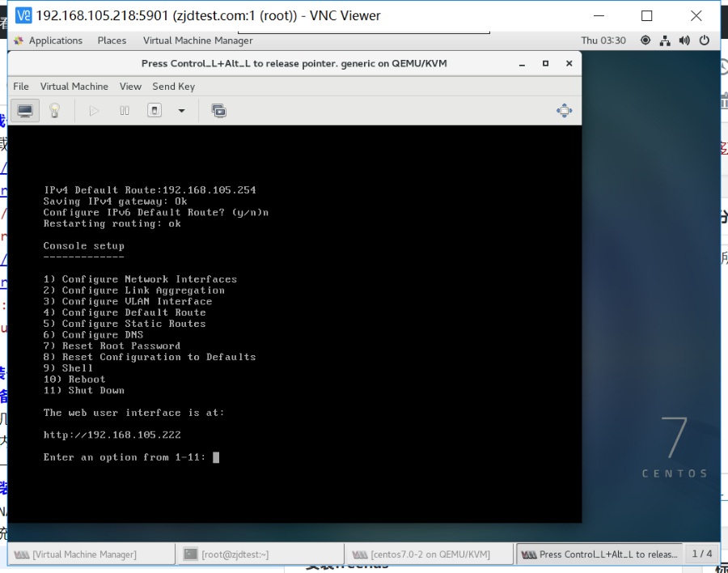728x573 pixels.
Task: Click Virtual Machine Manager in top bar
Action: 198,40
